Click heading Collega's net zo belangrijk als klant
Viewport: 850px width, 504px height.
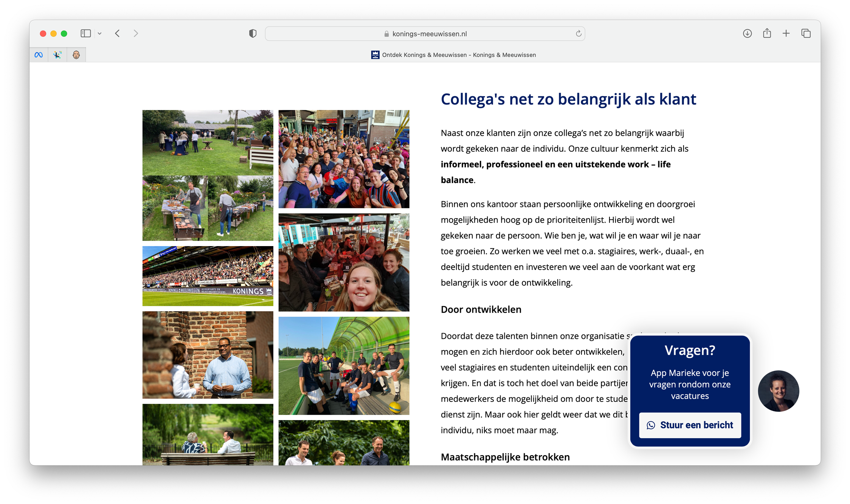(x=568, y=99)
